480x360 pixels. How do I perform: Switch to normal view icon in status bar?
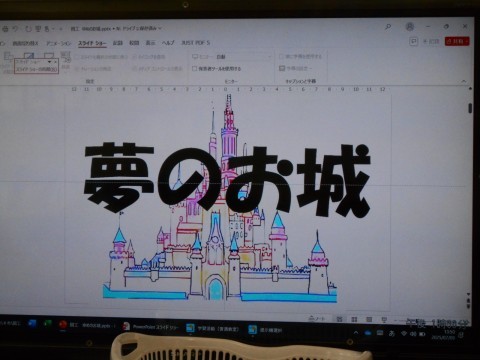point(339,319)
